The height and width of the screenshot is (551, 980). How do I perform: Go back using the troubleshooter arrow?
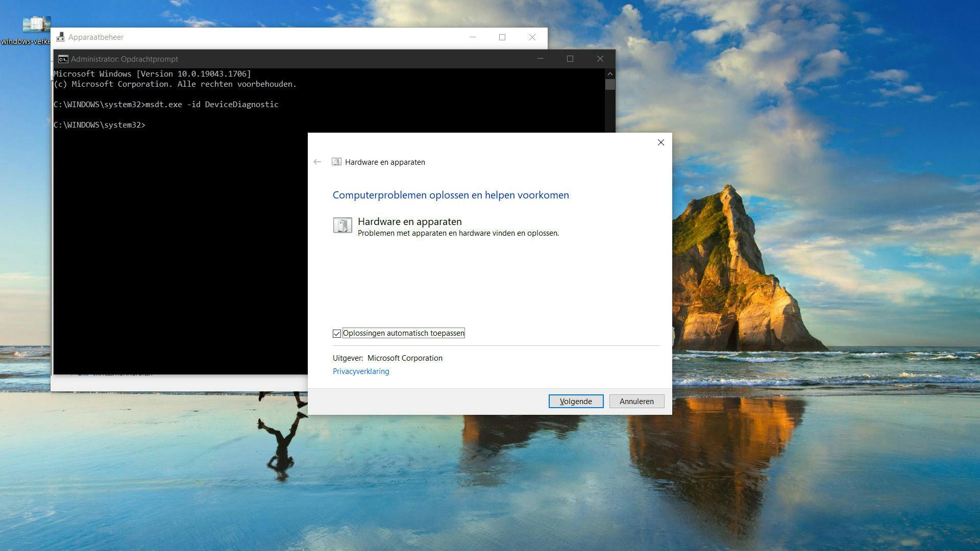[317, 162]
